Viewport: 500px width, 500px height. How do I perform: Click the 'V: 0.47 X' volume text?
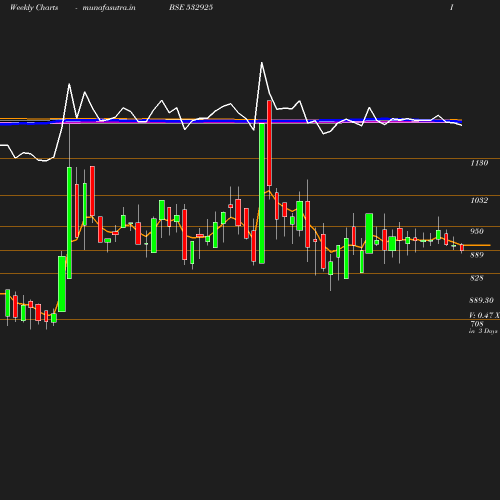click(484, 315)
